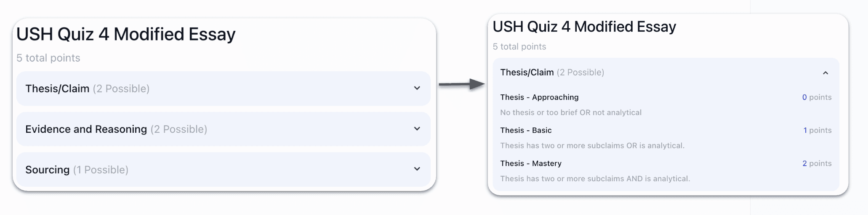Click 'No thesis or too brief' description
Screen dimensions: 868x215
point(570,113)
